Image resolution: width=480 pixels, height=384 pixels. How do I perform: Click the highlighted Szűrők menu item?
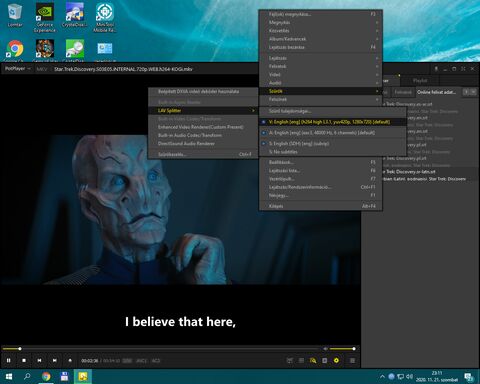(321, 91)
